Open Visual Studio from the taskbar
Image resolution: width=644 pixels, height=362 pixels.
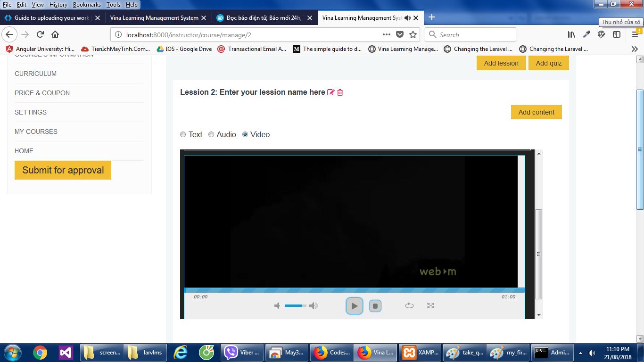(x=65, y=353)
